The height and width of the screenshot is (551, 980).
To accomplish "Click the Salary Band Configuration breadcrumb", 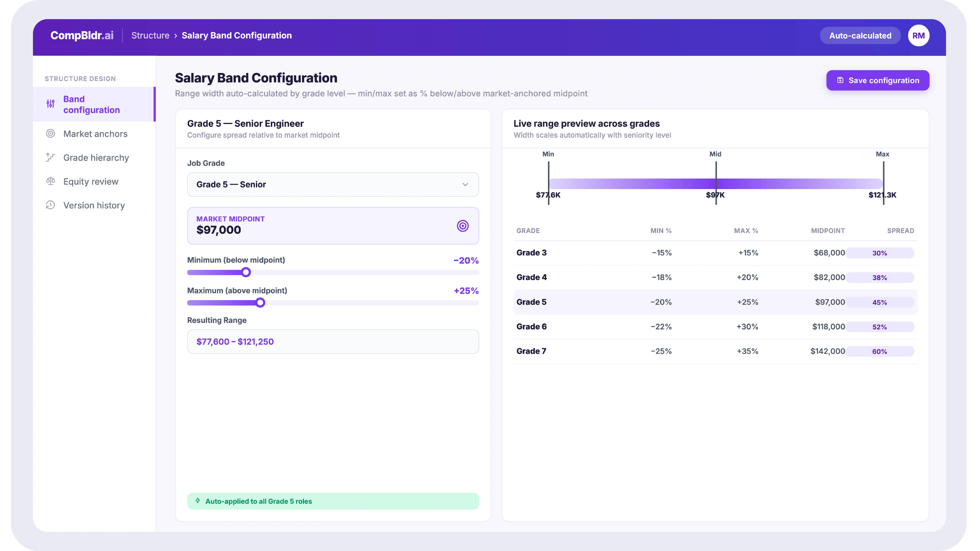I will (237, 35).
